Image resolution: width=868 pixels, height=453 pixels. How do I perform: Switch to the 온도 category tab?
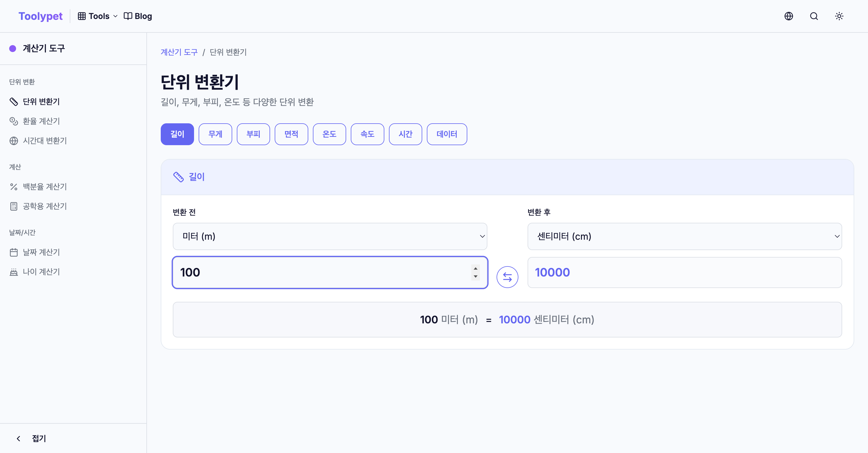coord(329,134)
